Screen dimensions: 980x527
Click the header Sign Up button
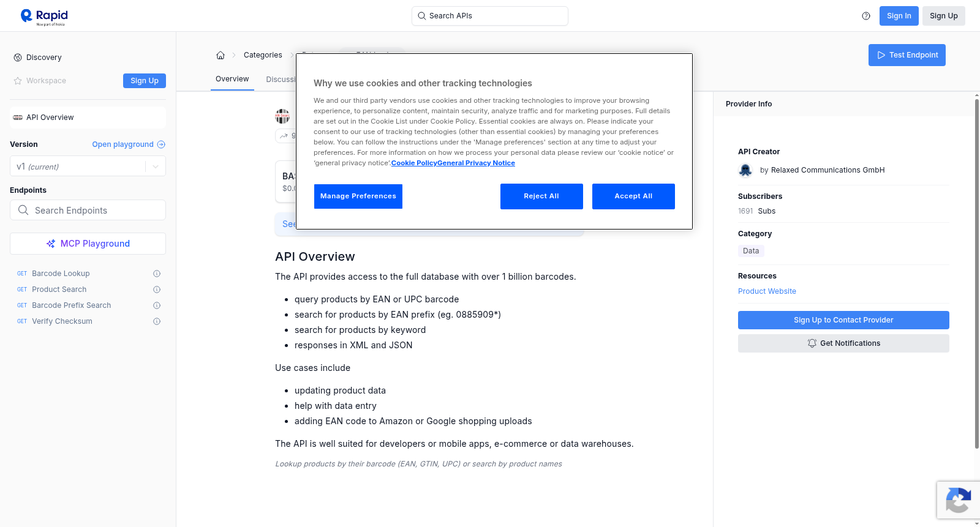[944, 16]
